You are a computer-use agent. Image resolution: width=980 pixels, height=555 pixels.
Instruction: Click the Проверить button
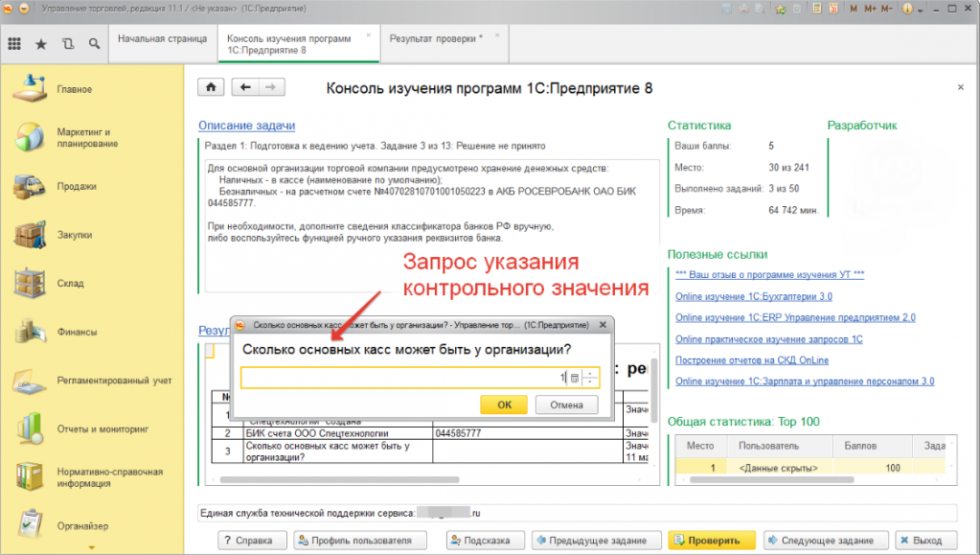point(712,540)
